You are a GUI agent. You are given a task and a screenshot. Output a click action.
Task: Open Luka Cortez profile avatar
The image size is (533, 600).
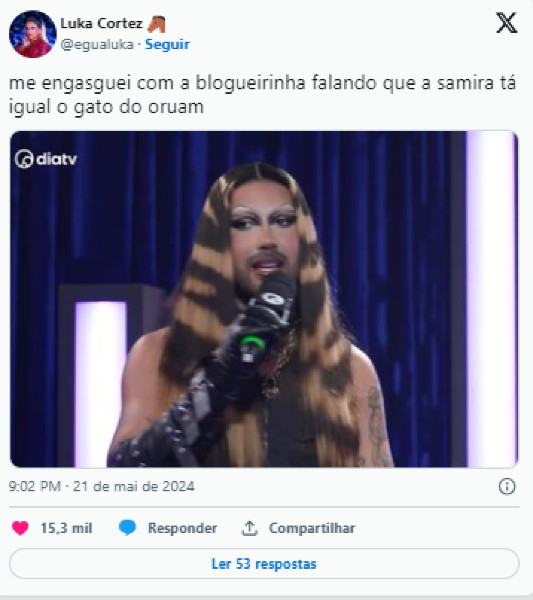pyautogui.click(x=33, y=34)
